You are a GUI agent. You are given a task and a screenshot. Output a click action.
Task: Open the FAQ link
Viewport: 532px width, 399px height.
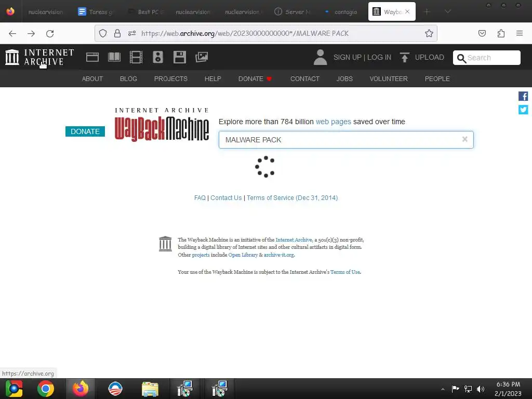(200, 198)
